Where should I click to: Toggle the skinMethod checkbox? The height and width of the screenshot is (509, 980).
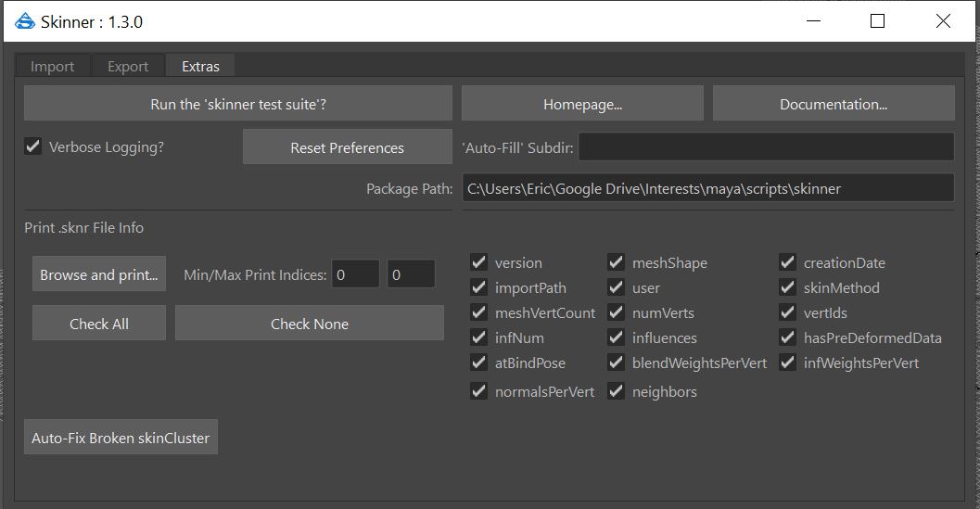click(x=787, y=287)
